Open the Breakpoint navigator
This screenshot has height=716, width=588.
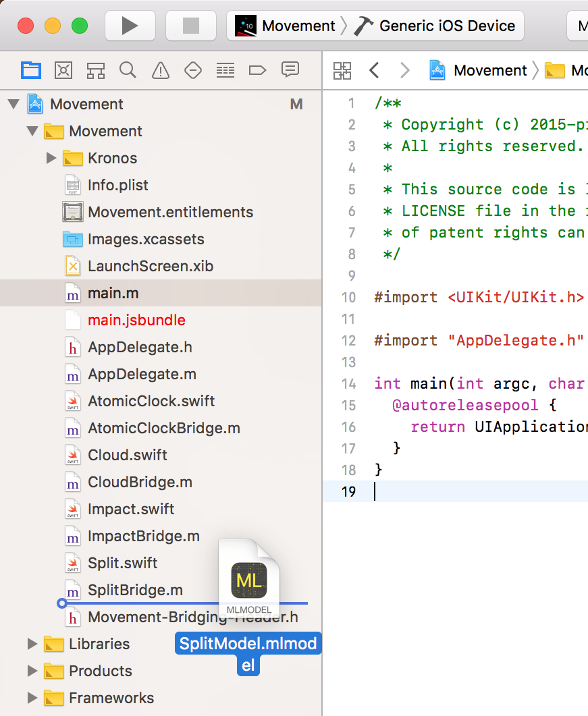258,70
